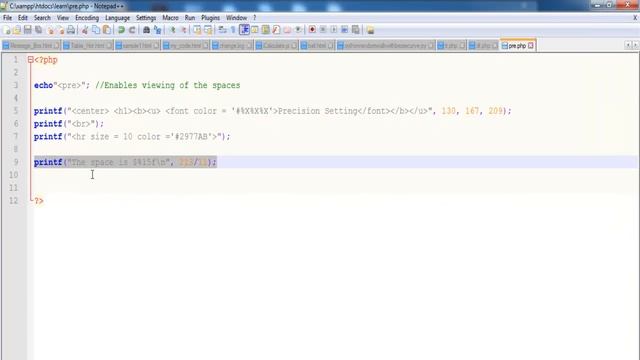Click Save Recorded Macro icon
The image size is (640, 360).
356,30
